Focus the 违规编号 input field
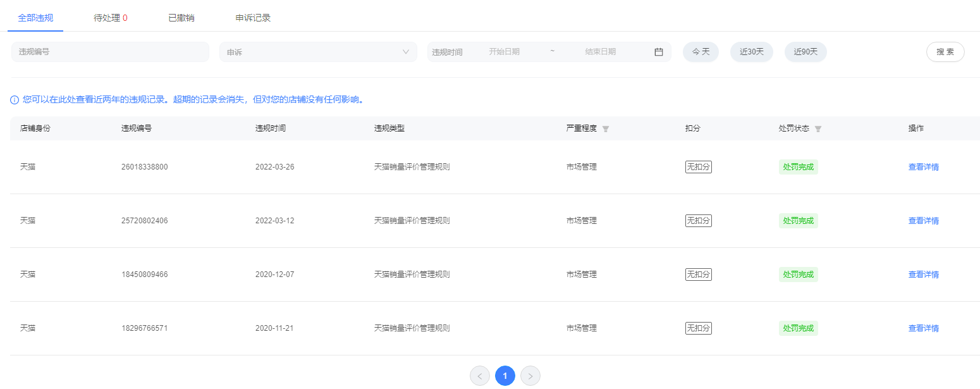Screen dimensions: 980x389 [110, 52]
